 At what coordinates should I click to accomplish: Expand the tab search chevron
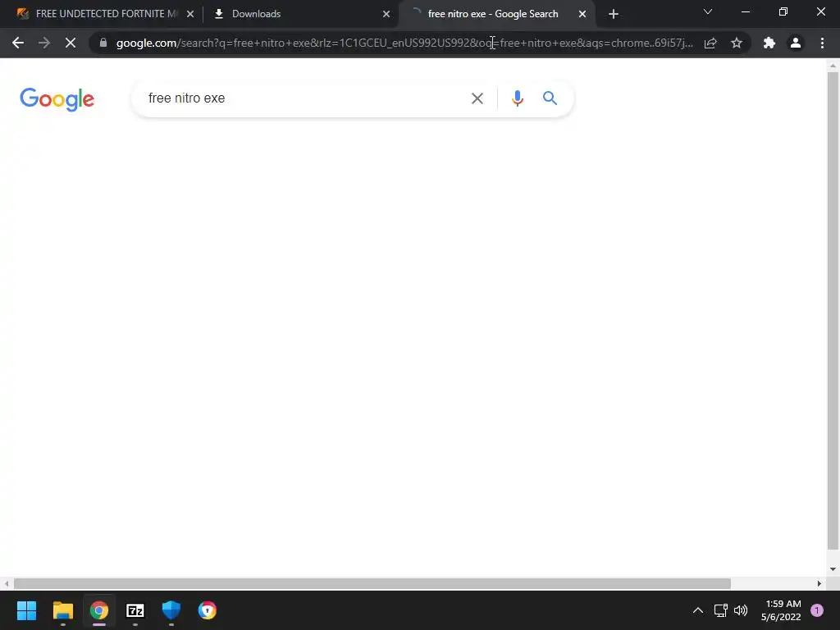pos(708,11)
